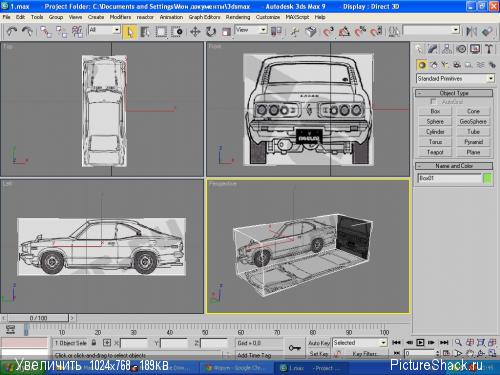Click the Select and Manipulate icon
Viewport: 500px width, 375px height.
pos(294,32)
